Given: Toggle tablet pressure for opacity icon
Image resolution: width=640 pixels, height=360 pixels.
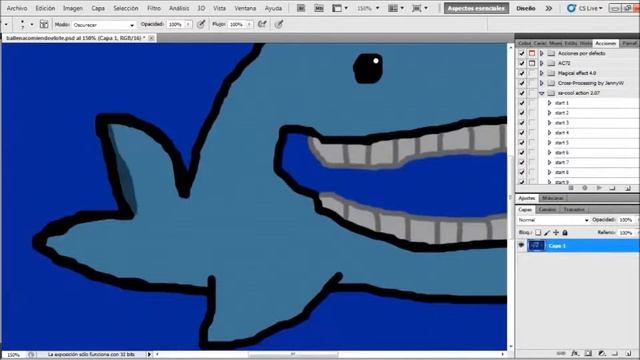Looking at the screenshot, I should (201, 24).
